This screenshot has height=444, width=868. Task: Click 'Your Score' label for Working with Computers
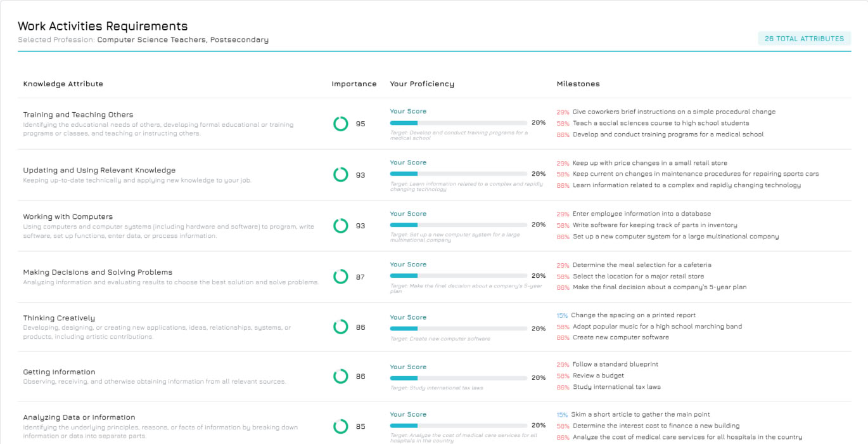tap(408, 214)
